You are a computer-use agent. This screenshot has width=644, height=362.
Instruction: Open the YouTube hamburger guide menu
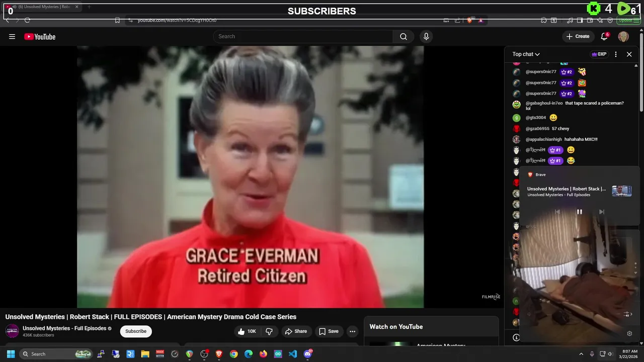[12, 36]
